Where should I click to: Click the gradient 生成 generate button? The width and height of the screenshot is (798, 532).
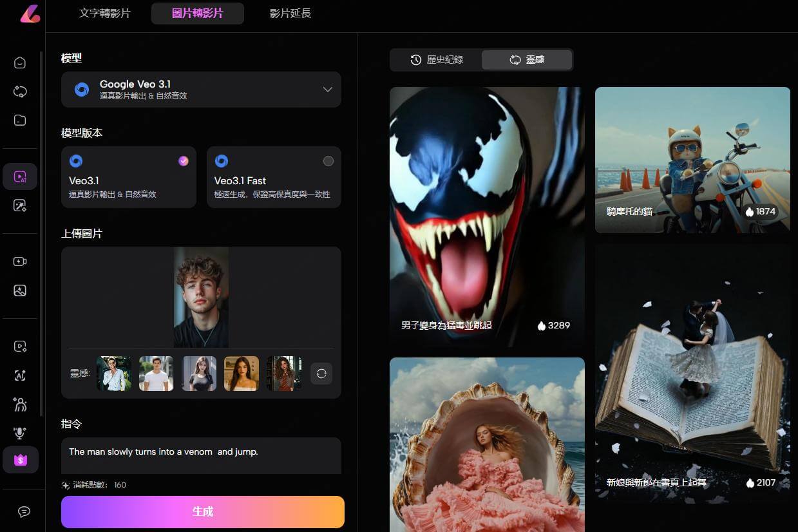click(203, 512)
